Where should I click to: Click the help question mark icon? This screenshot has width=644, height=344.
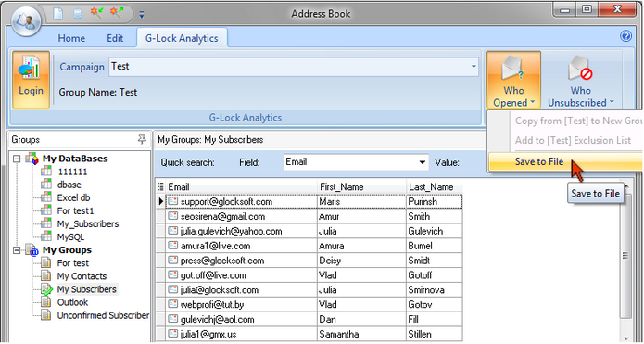[x=625, y=36]
